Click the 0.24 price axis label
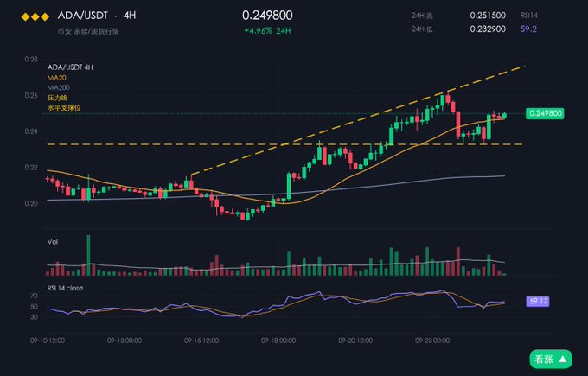The width and height of the screenshot is (588, 376). 31,131
